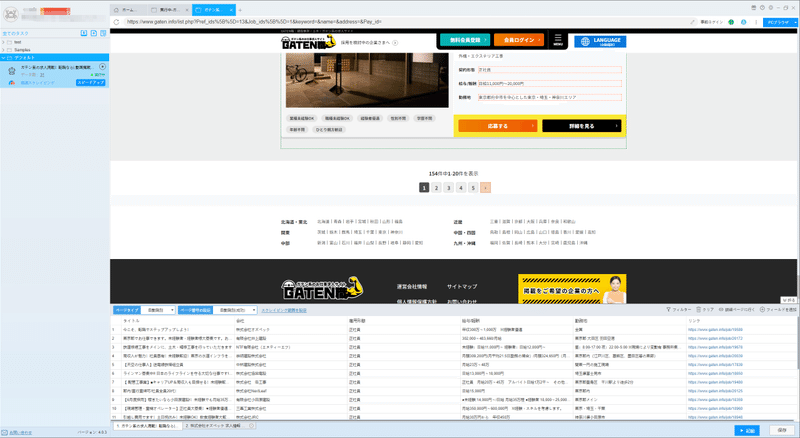This screenshot has width=800, height=438.
Task: Click the first row's gaten.info job link
Action: (715, 330)
